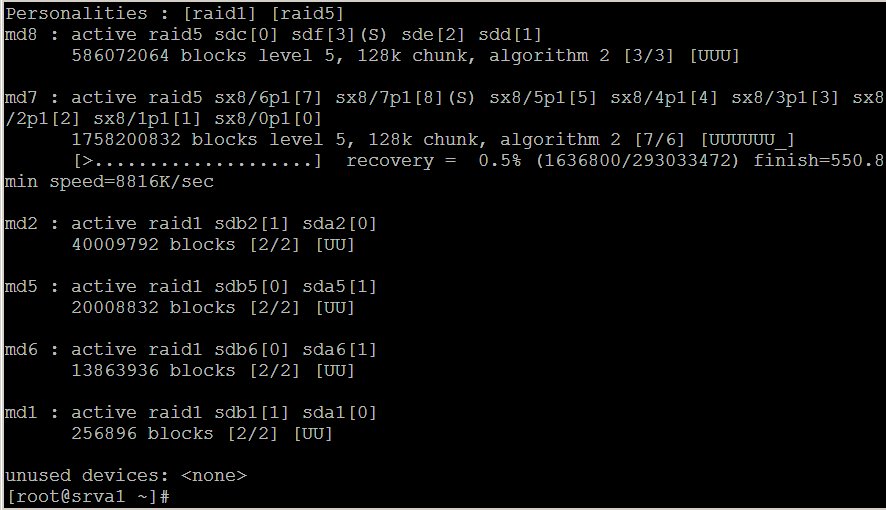Screen dimensions: 886x510
Task: Select the md7 array name
Action: pyautogui.click(x=21, y=98)
